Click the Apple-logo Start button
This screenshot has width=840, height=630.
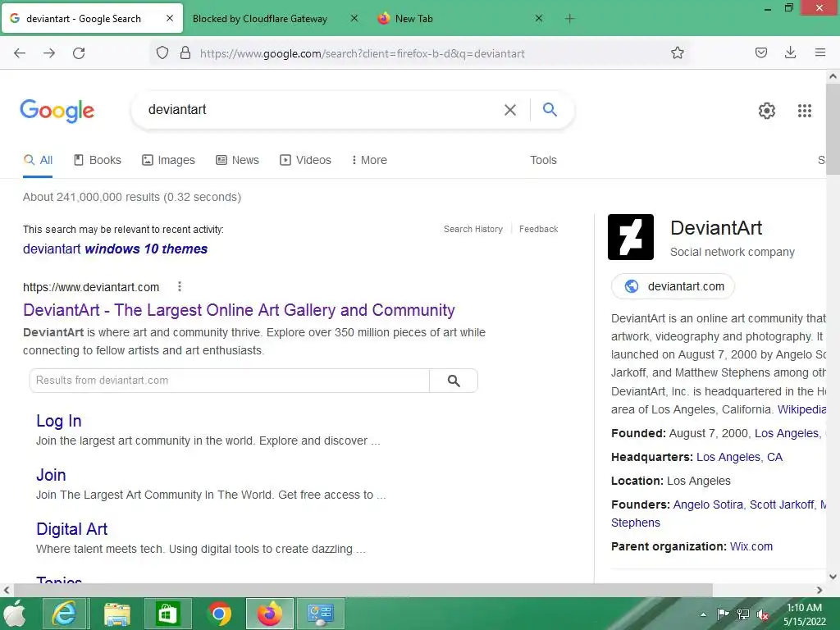click(x=15, y=614)
